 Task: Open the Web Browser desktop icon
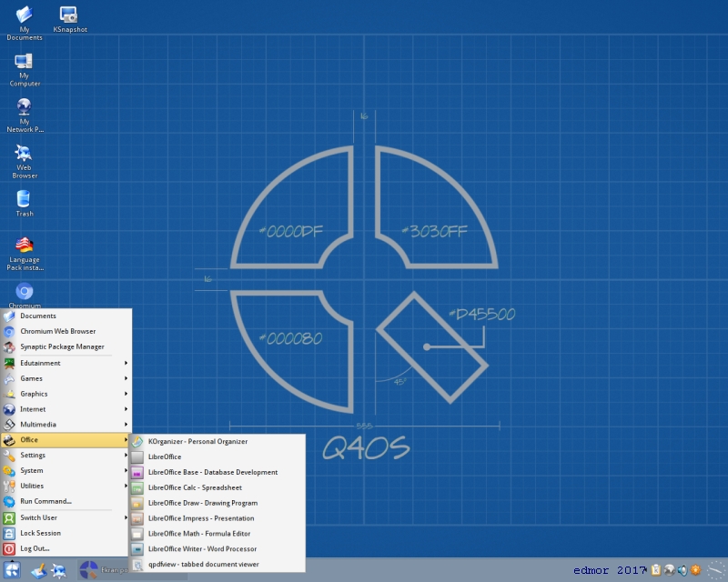(25, 162)
